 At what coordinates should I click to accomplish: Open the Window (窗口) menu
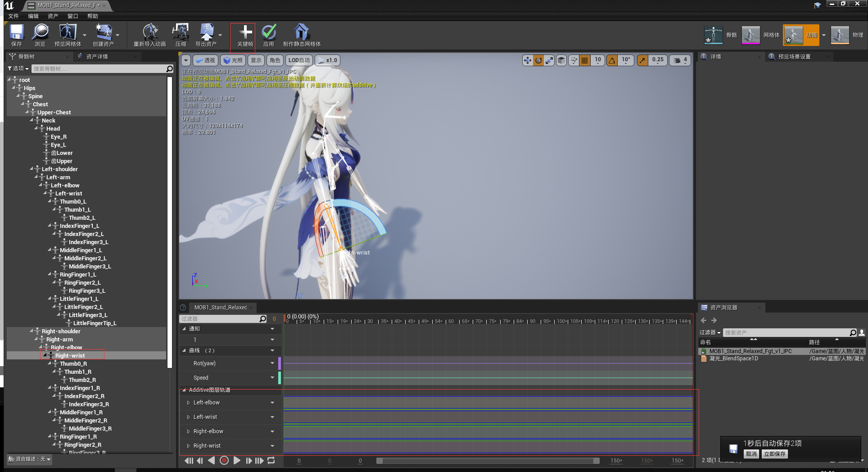(x=73, y=16)
